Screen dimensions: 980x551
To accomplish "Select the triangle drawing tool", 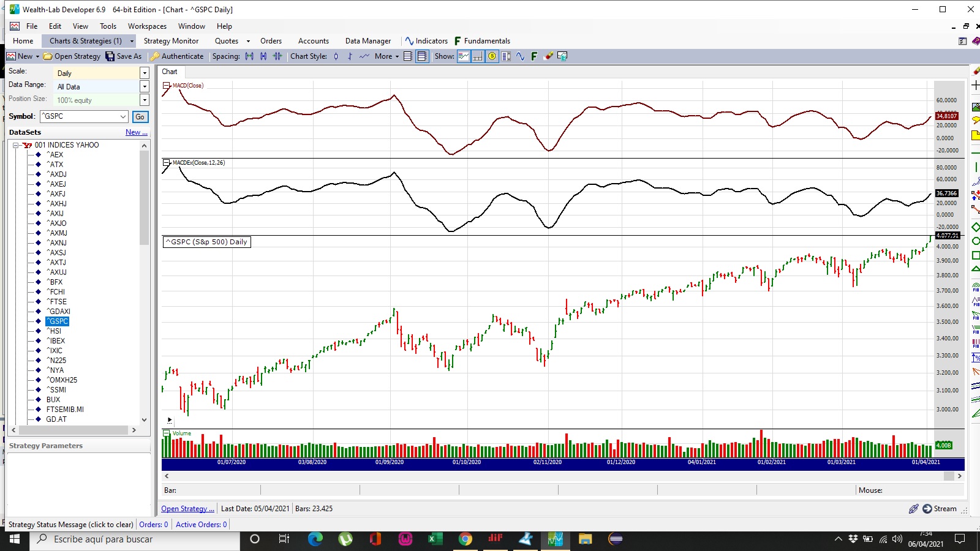I will click(x=976, y=269).
